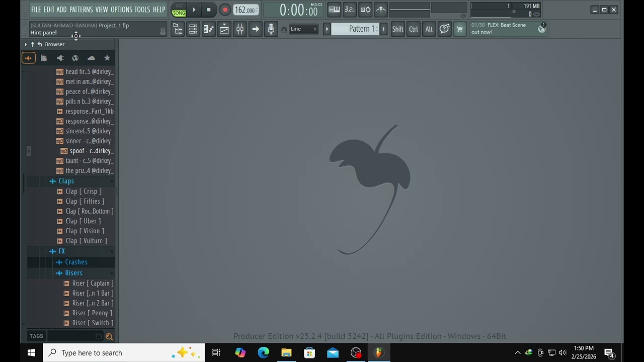Click the news globe icon with badge
644x362 pixels.
tap(541, 29)
